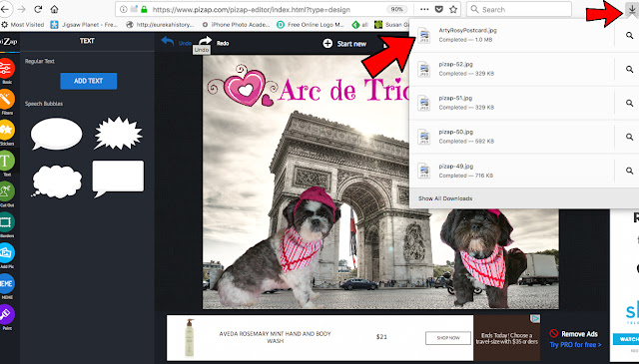Reload the page with browser refresh

(x=38, y=9)
